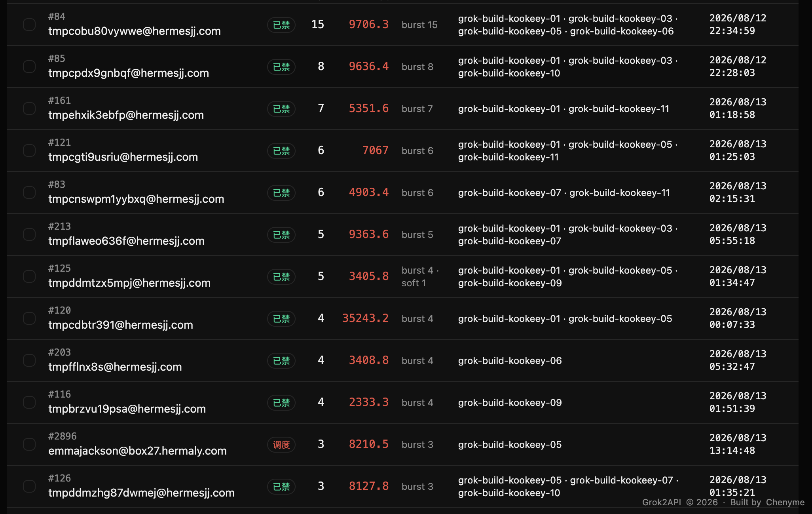Click the timestamp 2026/08/13 13:14:48
This screenshot has width=812, height=514.
pos(738,444)
